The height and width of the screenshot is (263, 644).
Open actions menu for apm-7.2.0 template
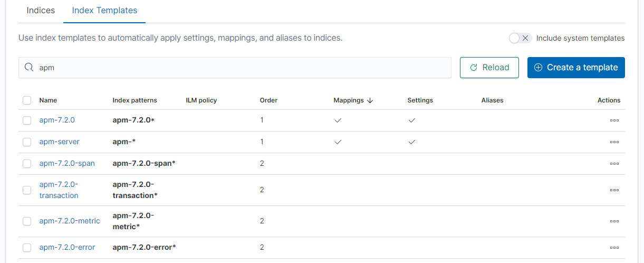coord(614,120)
